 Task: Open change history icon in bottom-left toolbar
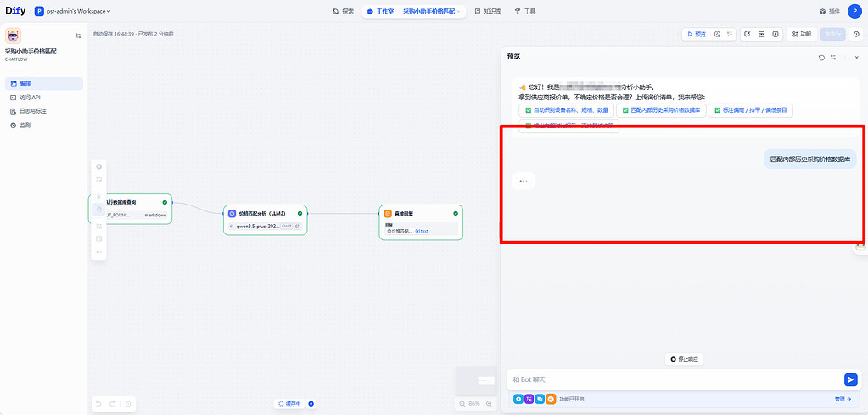click(128, 404)
